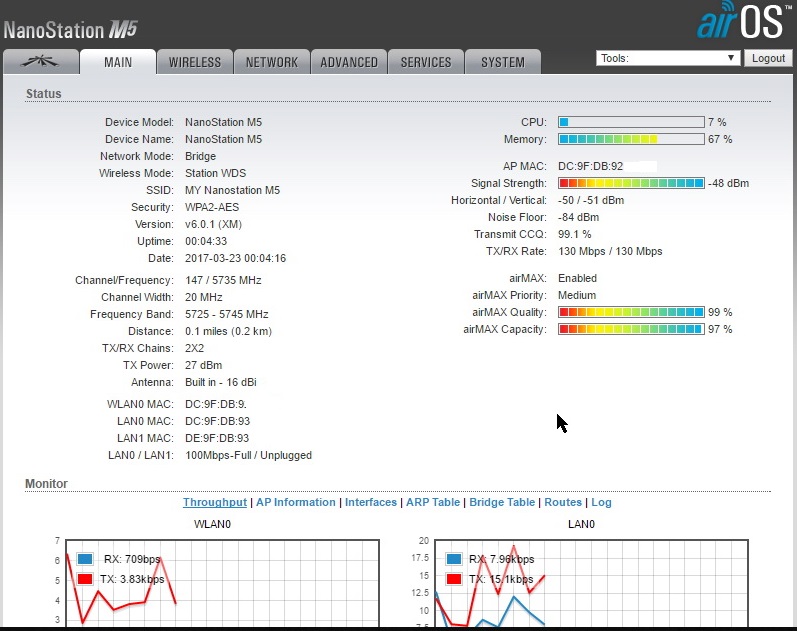
Task: Select the Throughput monitor link
Action: [214, 502]
